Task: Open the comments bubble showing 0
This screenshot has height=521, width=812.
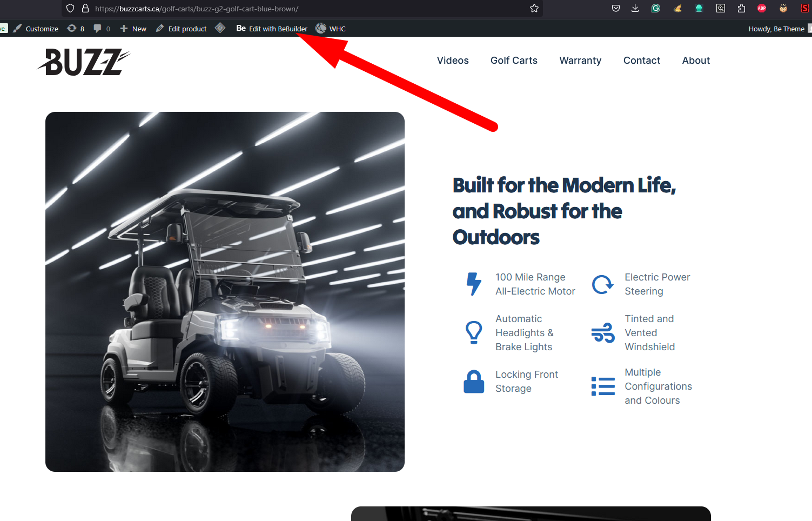Action: pyautogui.click(x=102, y=29)
